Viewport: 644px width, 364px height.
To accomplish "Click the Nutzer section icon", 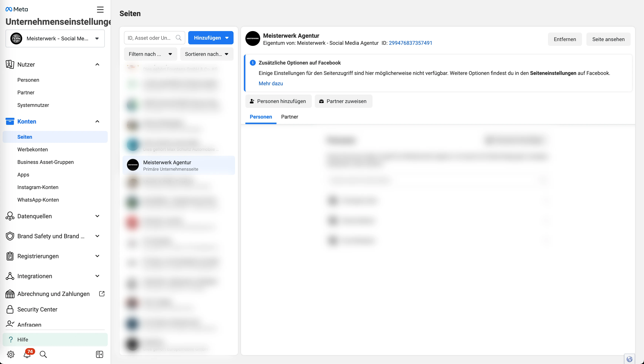I will [x=10, y=64].
